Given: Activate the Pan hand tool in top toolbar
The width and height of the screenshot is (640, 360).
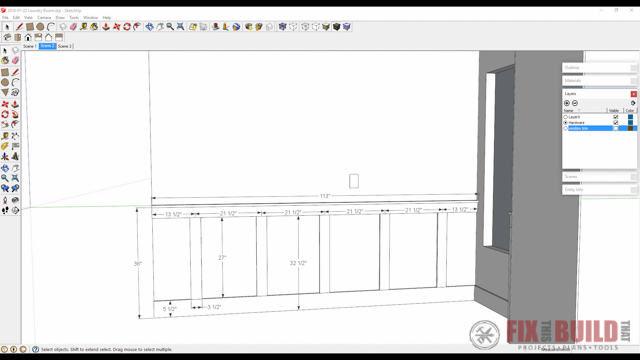Looking at the screenshot, I should click(x=160, y=27).
